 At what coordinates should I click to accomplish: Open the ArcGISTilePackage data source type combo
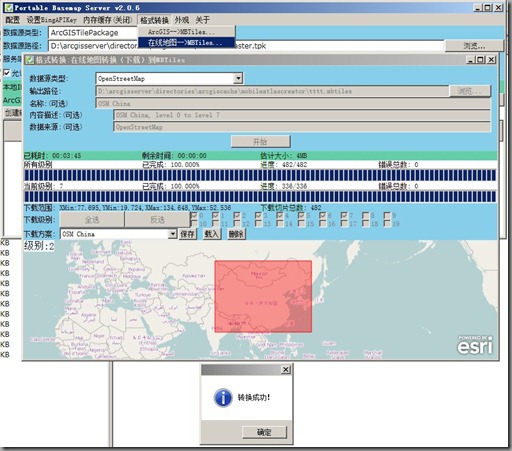[x=93, y=33]
